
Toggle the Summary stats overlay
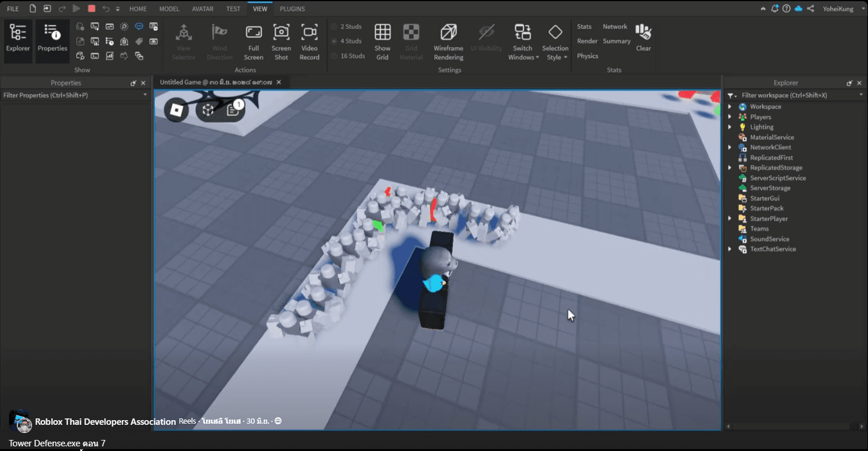click(x=617, y=41)
